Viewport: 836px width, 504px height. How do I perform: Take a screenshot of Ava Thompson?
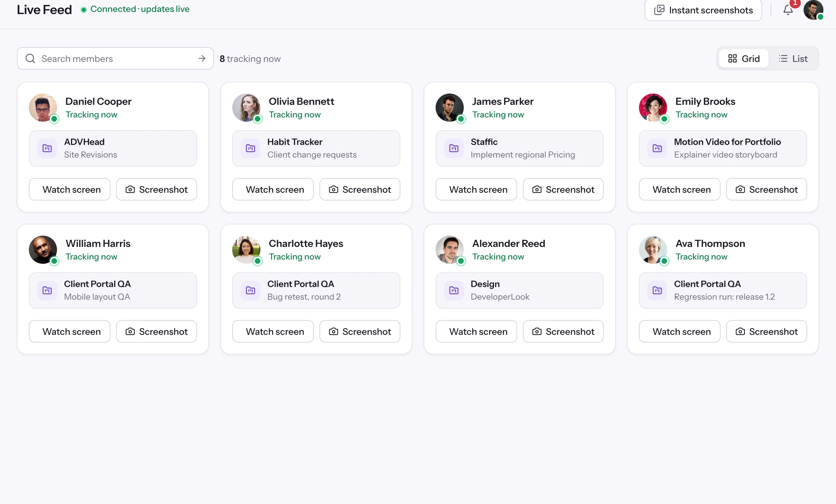coord(767,331)
